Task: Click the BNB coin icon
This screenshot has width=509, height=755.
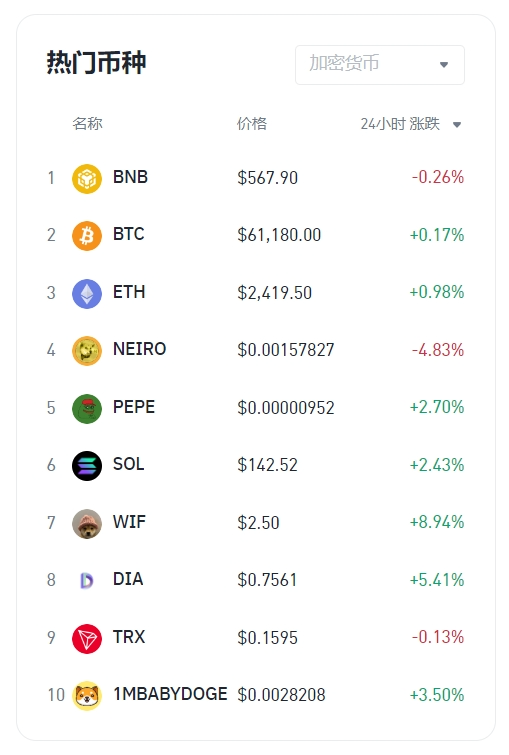Action: click(x=87, y=179)
